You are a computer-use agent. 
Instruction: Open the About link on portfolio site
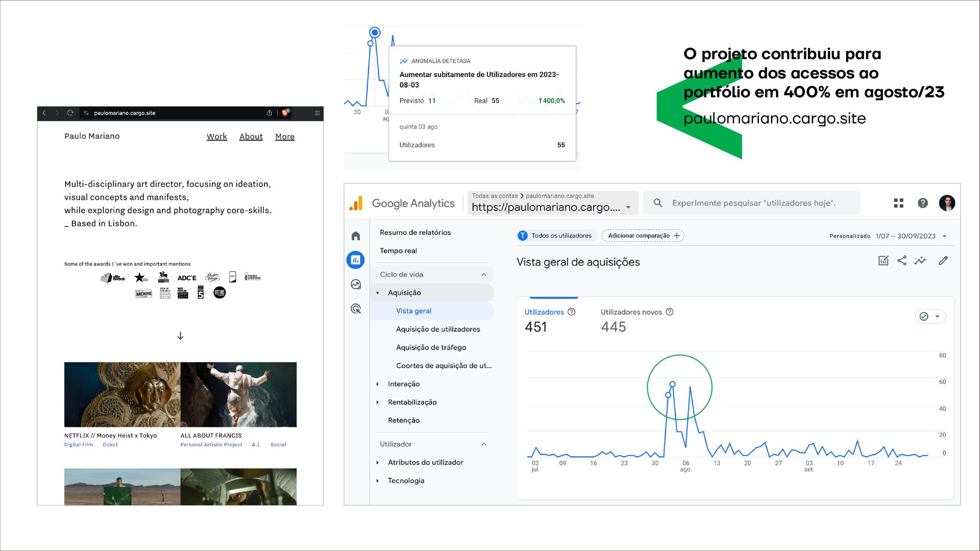coord(251,137)
